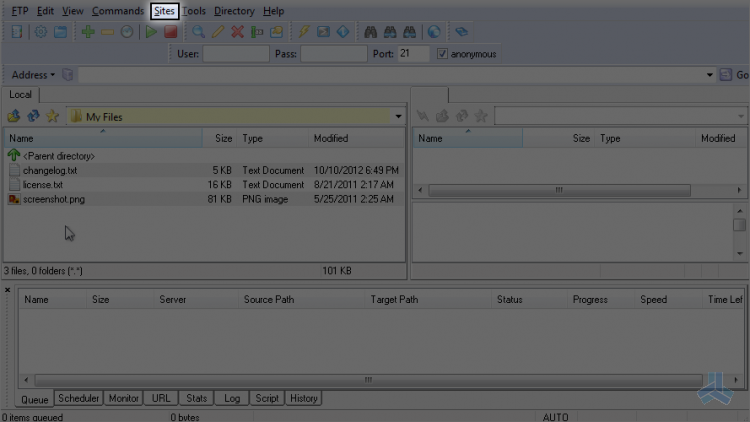Viewport: 750px width, 422px height.
Task: Click the new folder icon in toolbar
Action: click(276, 32)
